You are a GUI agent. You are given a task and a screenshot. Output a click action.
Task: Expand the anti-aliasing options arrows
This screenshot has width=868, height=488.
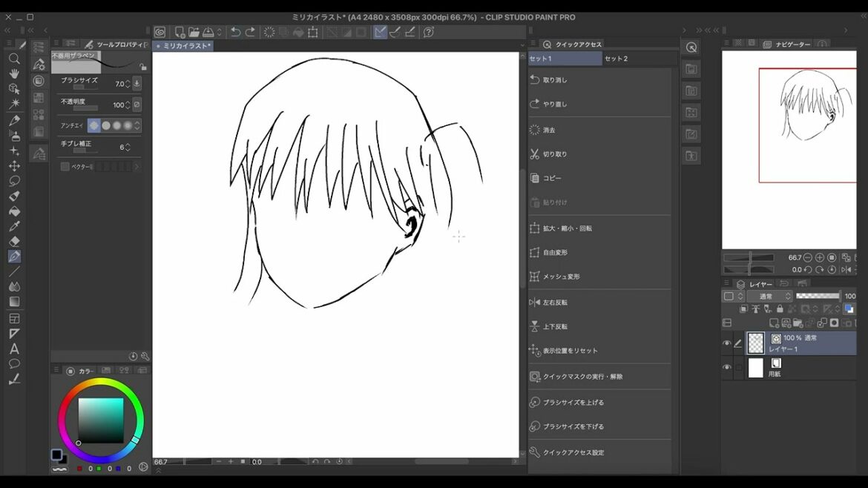(x=137, y=126)
